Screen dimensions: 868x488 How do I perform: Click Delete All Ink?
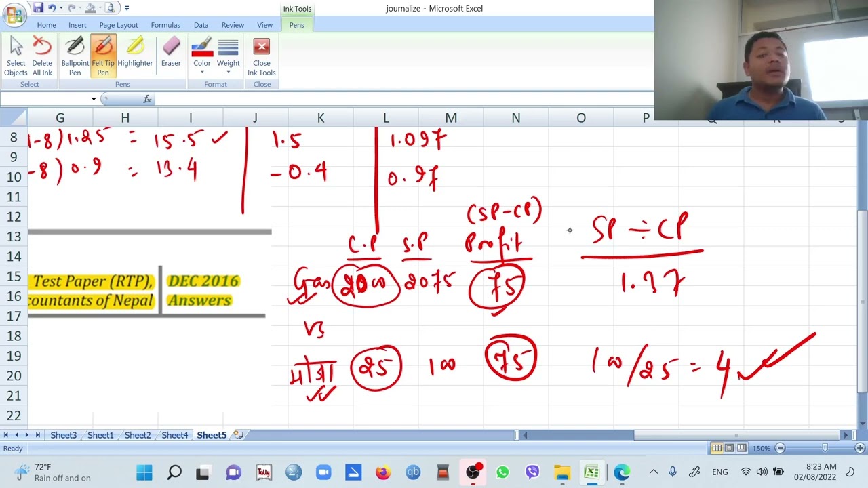tap(42, 56)
